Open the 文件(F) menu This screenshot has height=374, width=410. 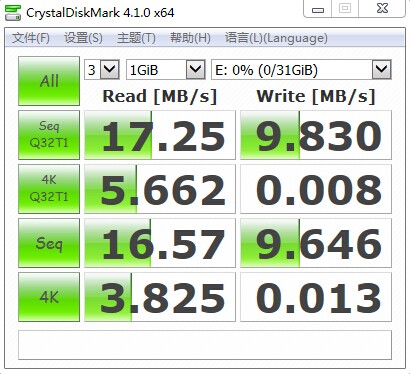tap(31, 38)
